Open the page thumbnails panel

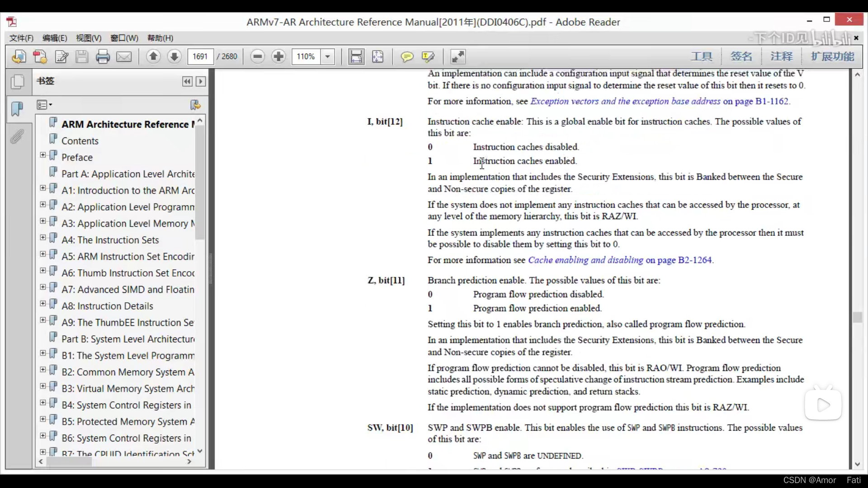point(18,81)
